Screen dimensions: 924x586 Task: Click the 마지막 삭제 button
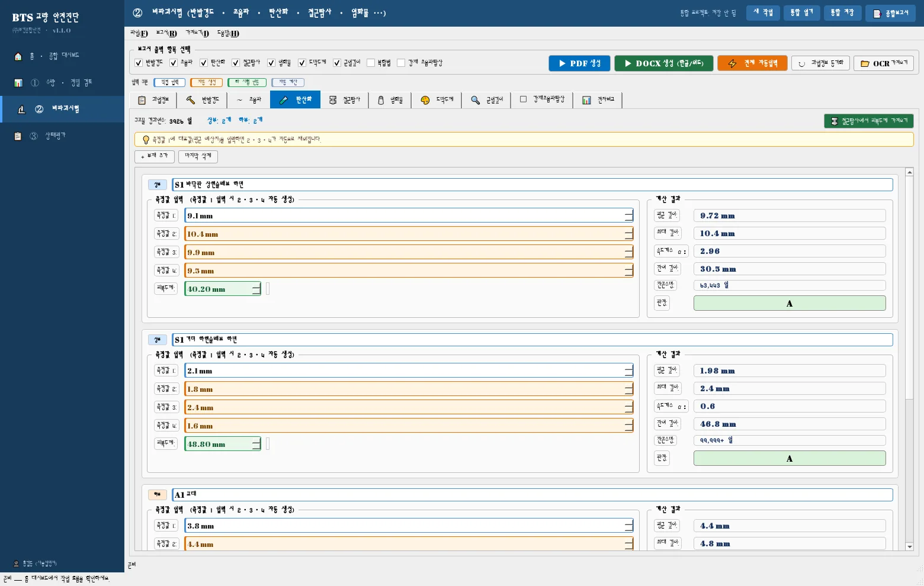(x=198, y=156)
